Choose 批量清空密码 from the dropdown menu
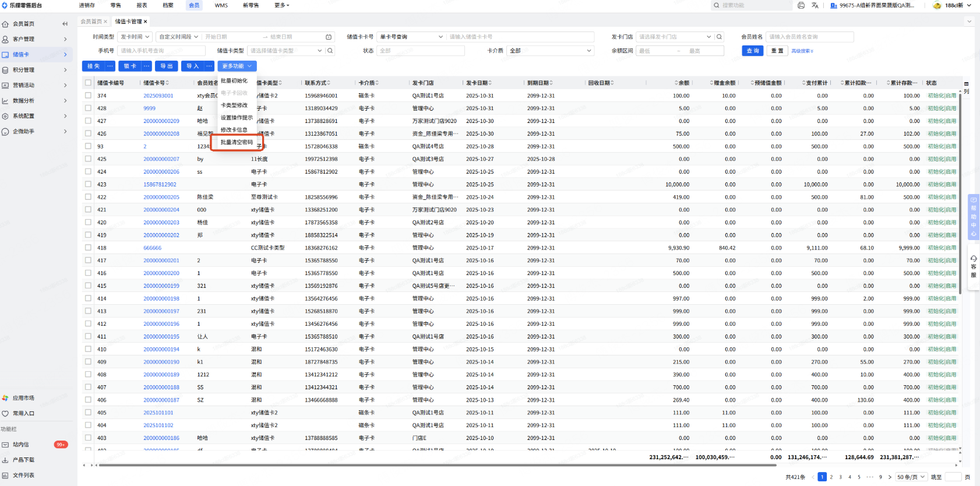The height and width of the screenshot is (486, 980). [237, 142]
